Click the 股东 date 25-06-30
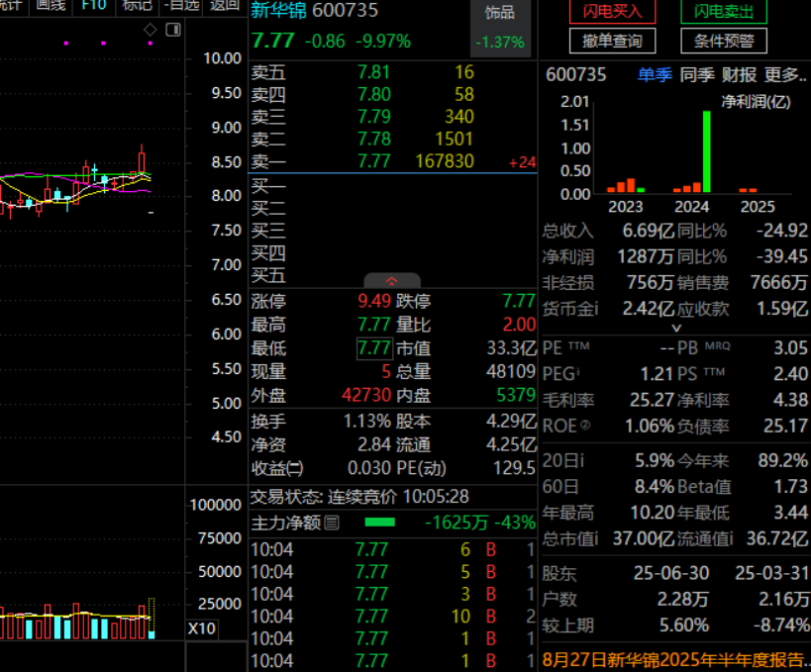This screenshot has width=811, height=672. coord(671,573)
